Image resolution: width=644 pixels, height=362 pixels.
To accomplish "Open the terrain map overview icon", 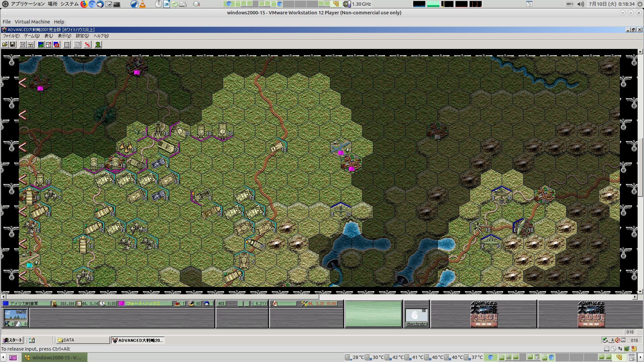I will coord(41,45).
